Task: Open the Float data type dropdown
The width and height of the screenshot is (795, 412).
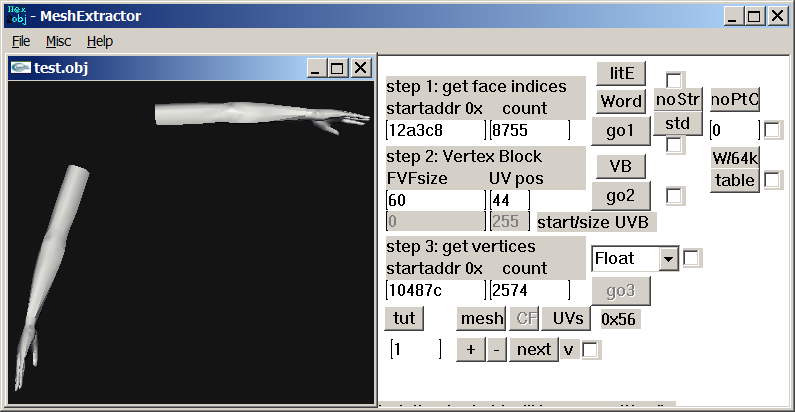Action: (x=669, y=259)
